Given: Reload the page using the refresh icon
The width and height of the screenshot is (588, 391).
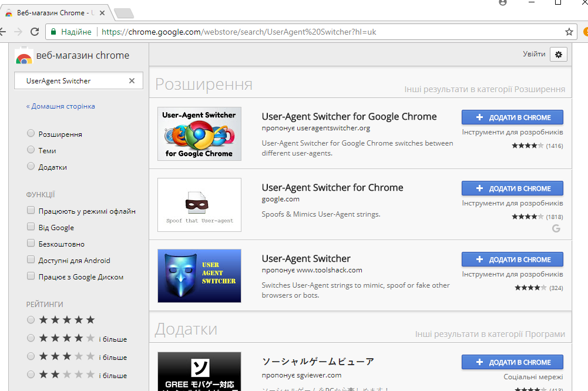Looking at the screenshot, I should pyautogui.click(x=34, y=32).
